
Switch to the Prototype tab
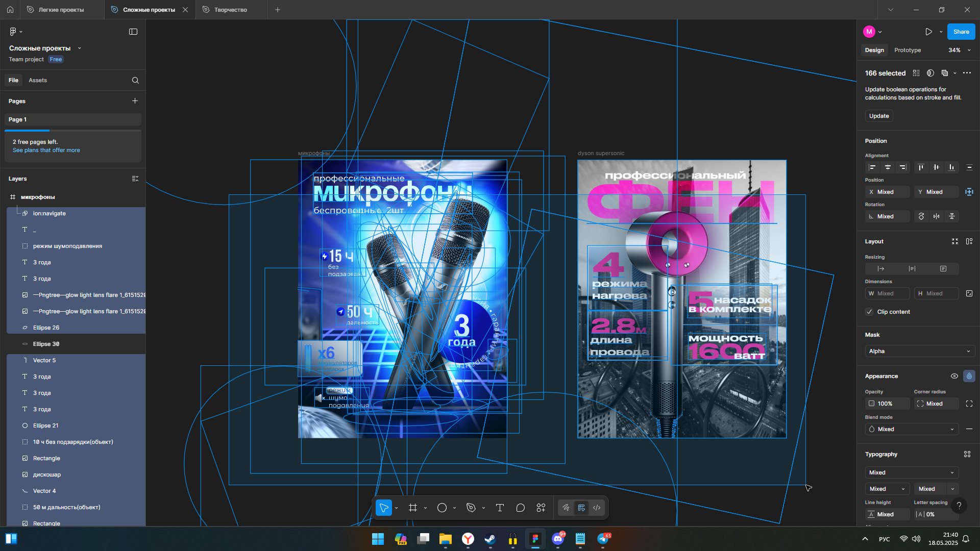(x=908, y=50)
